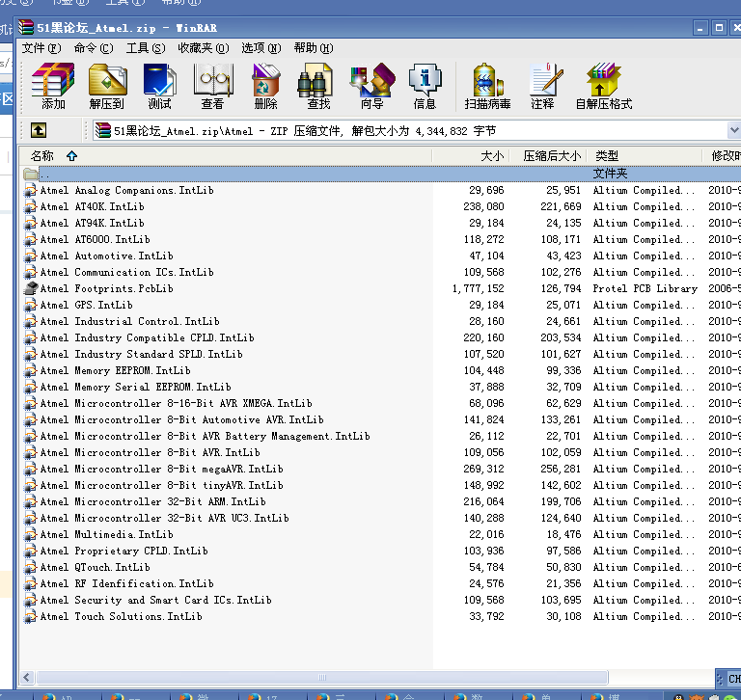Select Atmel Memory EEPROM.IntLib file
Viewport: 741px width, 700px height.
(116, 370)
